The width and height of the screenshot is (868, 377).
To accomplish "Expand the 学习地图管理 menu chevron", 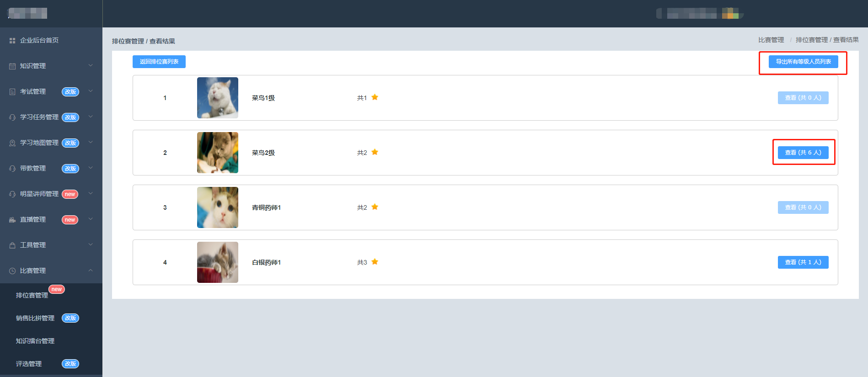I will pyautogui.click(x=91, y=142).
